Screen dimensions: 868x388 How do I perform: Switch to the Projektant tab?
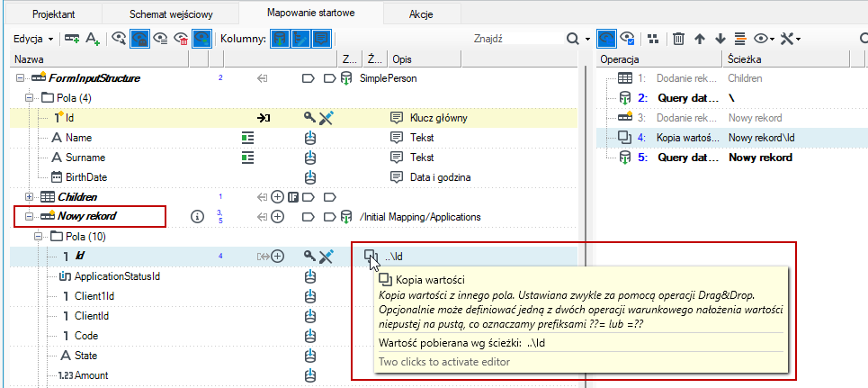[x=54, y=14]
